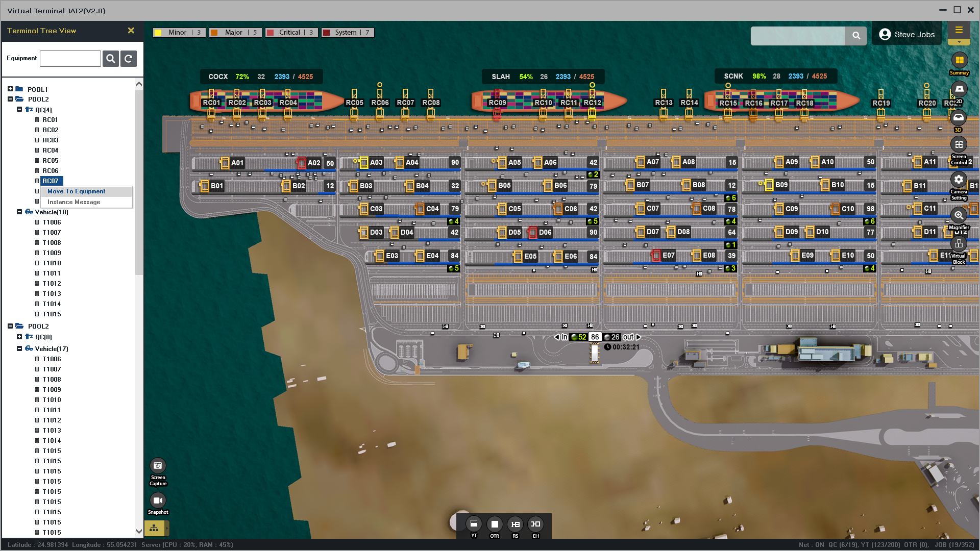Click the Virtual Block icon

[x=959, y=244]
